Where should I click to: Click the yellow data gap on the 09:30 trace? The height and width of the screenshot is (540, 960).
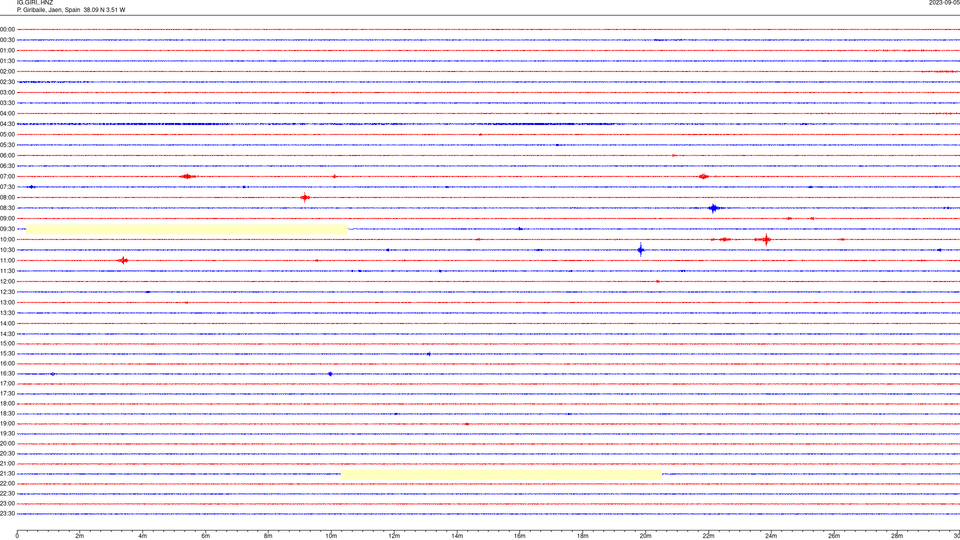tap(187, 229)
